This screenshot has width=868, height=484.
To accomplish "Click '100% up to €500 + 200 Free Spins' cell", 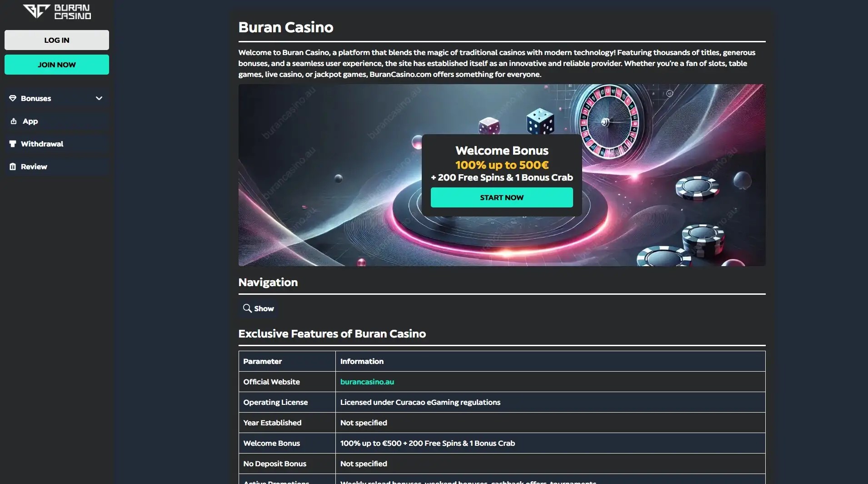I will [550, 443].
